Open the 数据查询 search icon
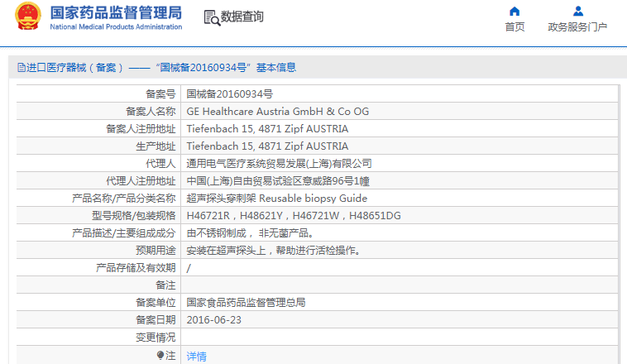 click(212, 17)
